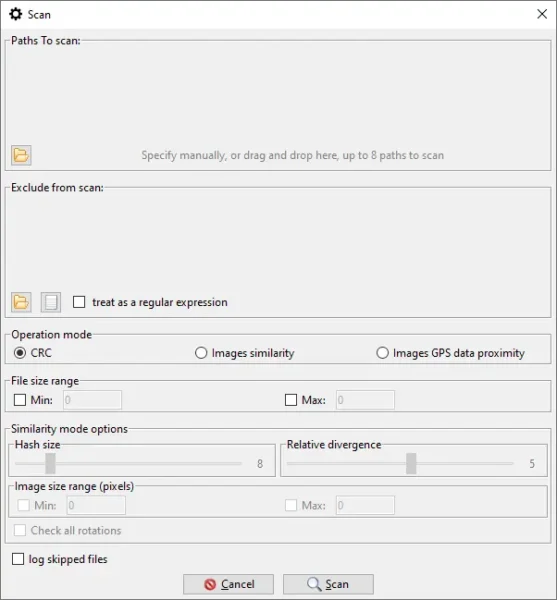Enable treat as a regular expression
Viewport: 557px width, 600px height.
79,302
